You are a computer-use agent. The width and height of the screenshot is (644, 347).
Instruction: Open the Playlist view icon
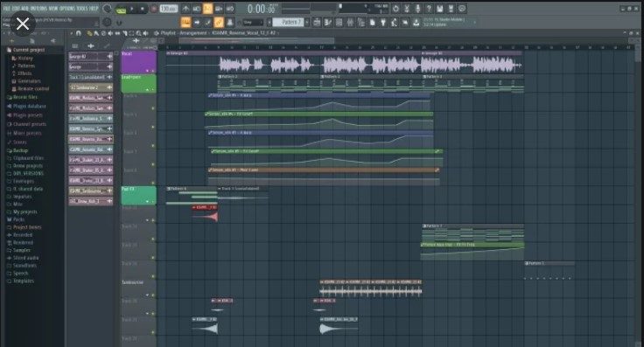317,22
